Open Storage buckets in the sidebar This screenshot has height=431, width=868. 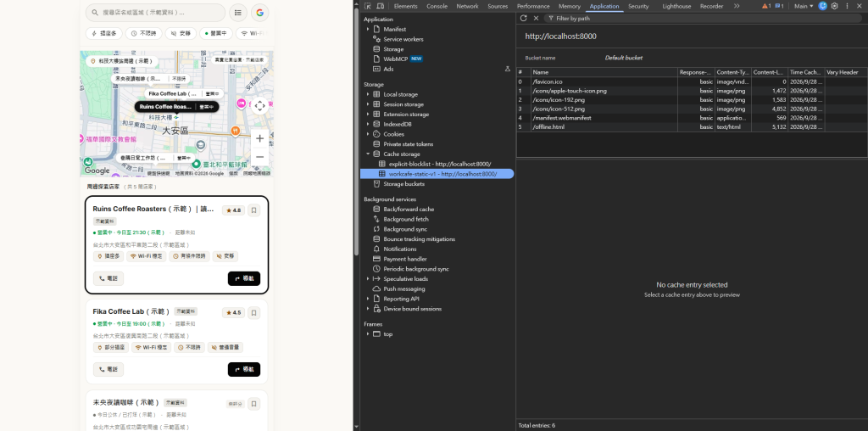403,184
